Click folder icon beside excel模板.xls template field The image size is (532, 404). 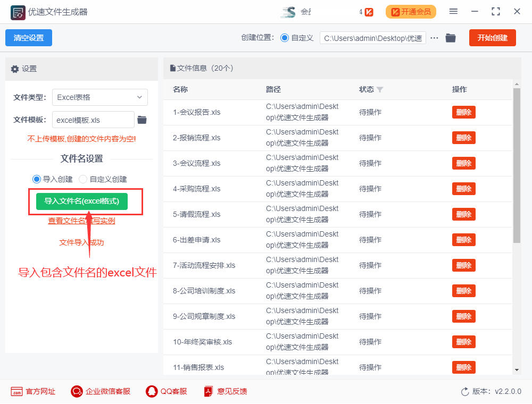142,120
